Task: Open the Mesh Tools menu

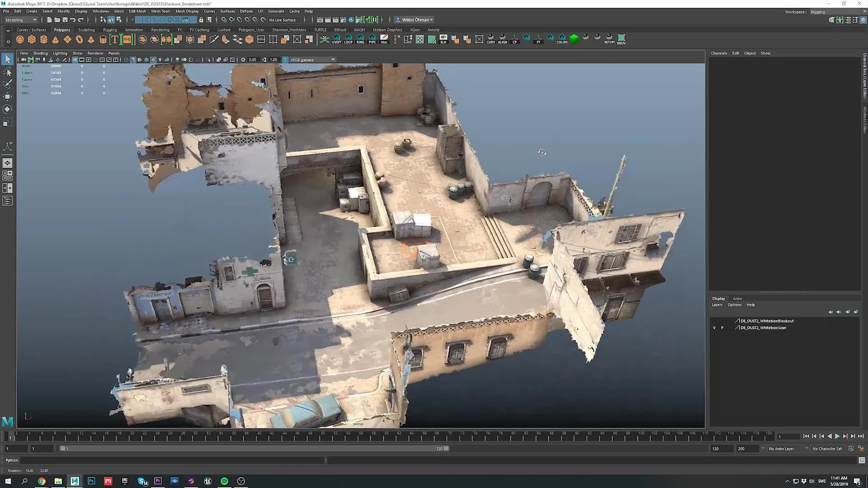Action: tap(160, 11)
